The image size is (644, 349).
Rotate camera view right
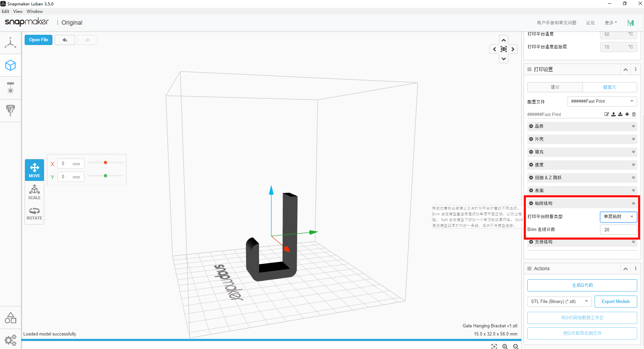513,49
